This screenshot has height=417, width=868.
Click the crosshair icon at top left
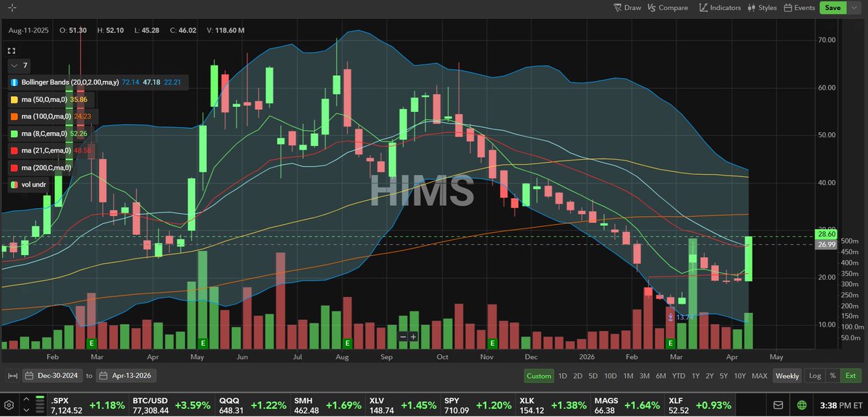click(x=12, y=8)
